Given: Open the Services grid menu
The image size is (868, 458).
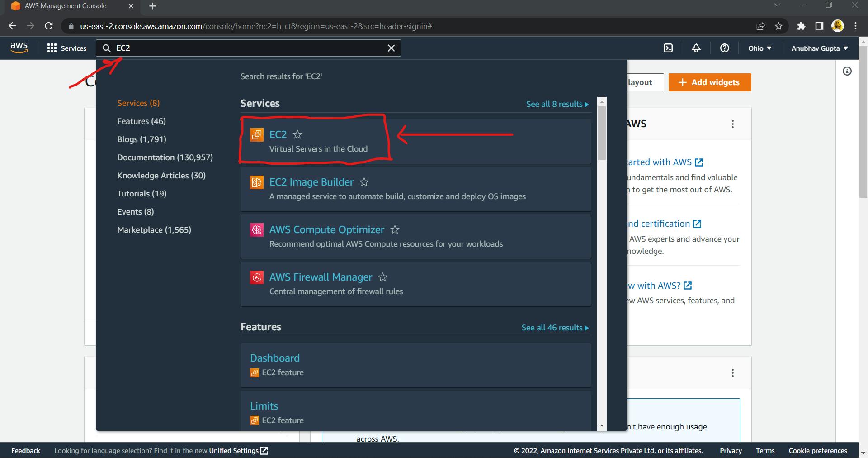Looking at the screenshot, I should click(x=66, y=48).
